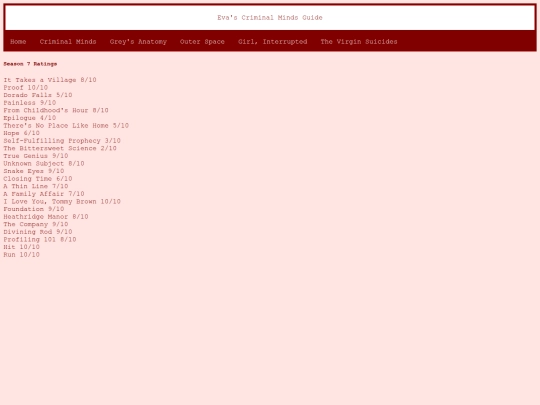This screenshot has height=405, width=540.
Task: Select The Bittersweet Science entry
Action: click(x=60, y=148)
